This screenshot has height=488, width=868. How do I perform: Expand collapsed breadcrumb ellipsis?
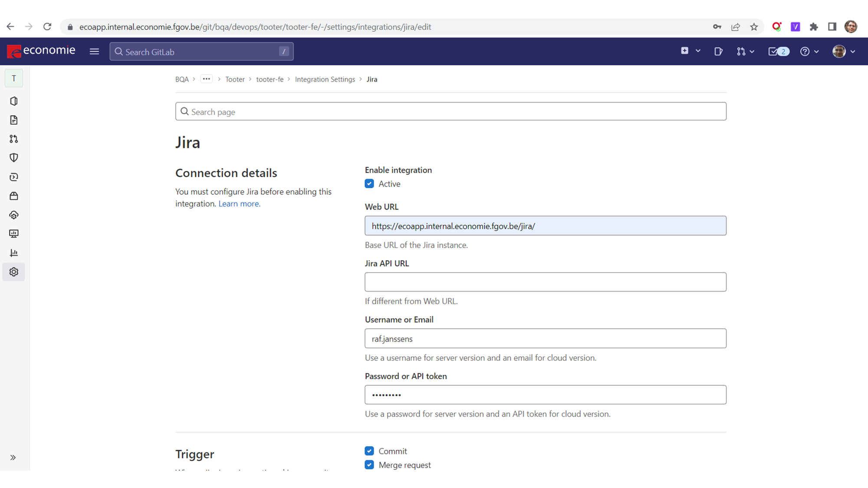(x=206, y=79)
